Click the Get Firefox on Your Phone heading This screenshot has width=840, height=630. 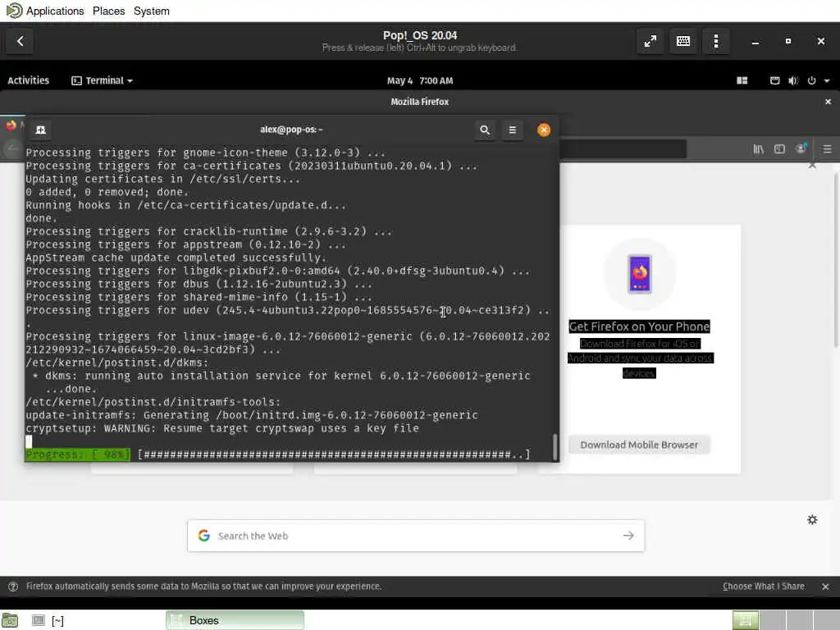pos(639,326)
